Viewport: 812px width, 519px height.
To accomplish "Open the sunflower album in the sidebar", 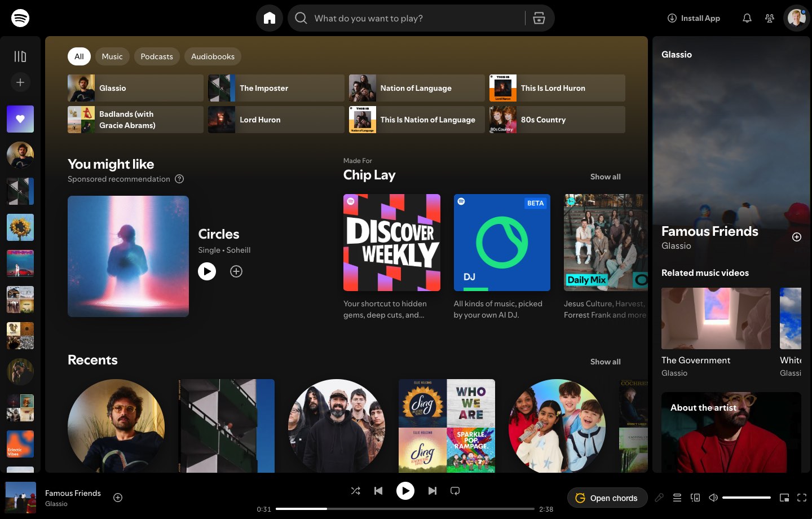I will [x=20, y=227].
